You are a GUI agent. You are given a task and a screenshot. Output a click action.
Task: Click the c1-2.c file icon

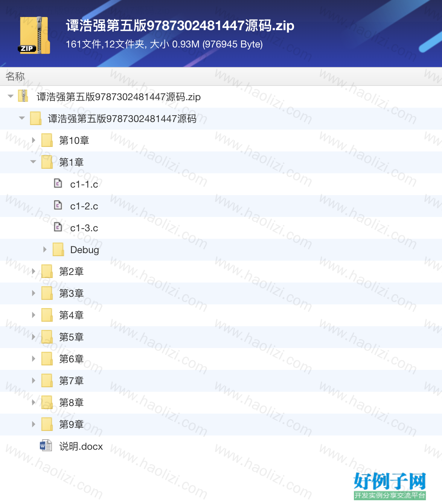click(58, 205)
